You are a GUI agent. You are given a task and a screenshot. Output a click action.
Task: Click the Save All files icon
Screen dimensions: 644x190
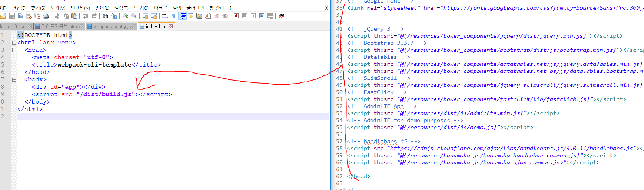tap(20, 16)
